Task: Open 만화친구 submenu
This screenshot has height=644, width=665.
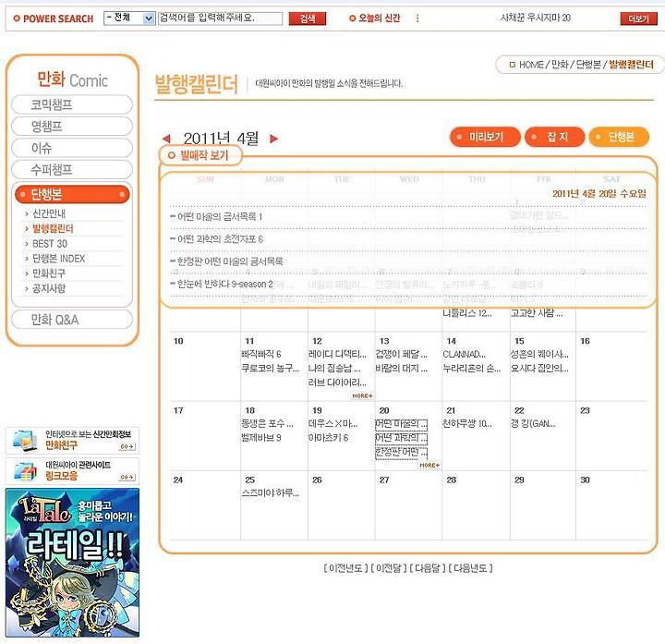Action: (49, 273)
